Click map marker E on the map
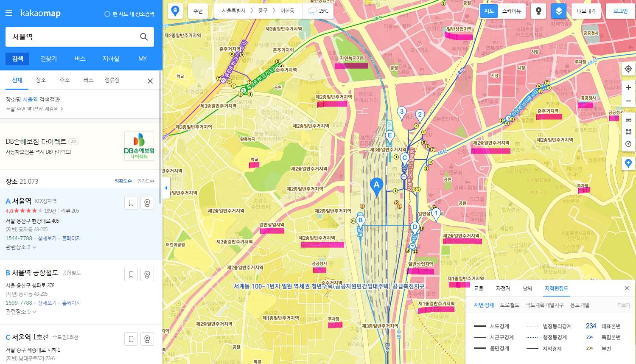This screenshot has height=364, width=636. 389,136
